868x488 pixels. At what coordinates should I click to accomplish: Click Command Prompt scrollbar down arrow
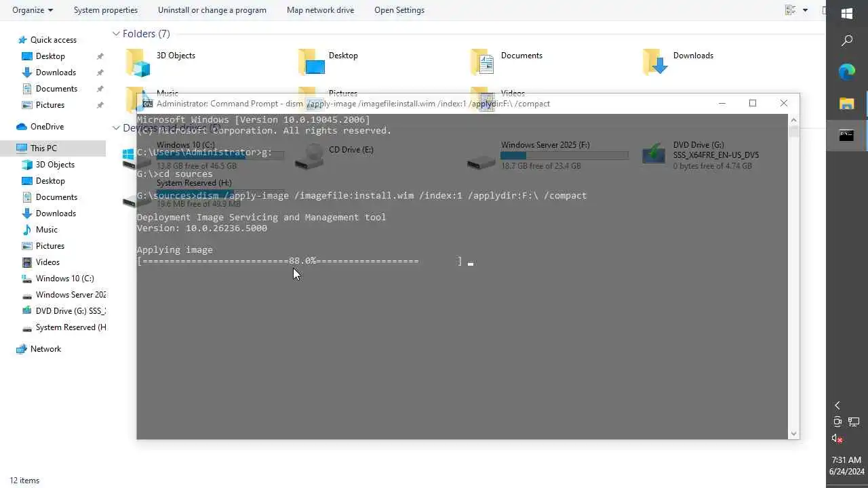click(x=793, y=433)
